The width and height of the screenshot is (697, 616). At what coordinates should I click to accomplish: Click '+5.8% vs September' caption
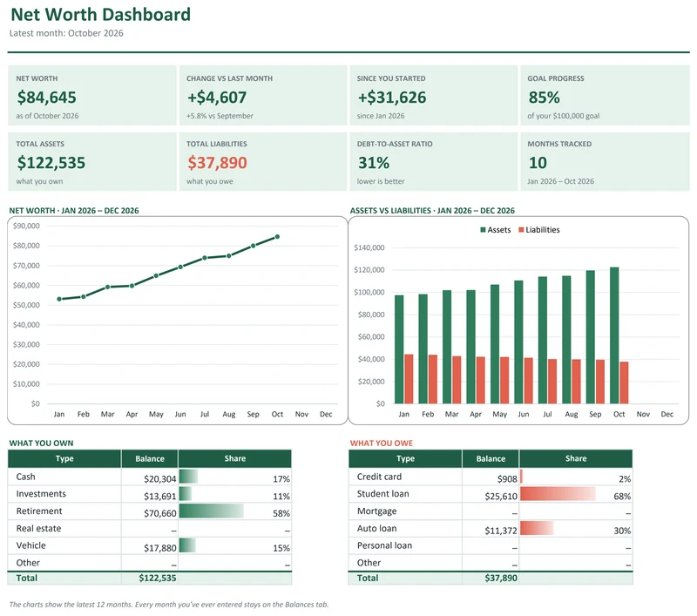(x=220, y=116)
